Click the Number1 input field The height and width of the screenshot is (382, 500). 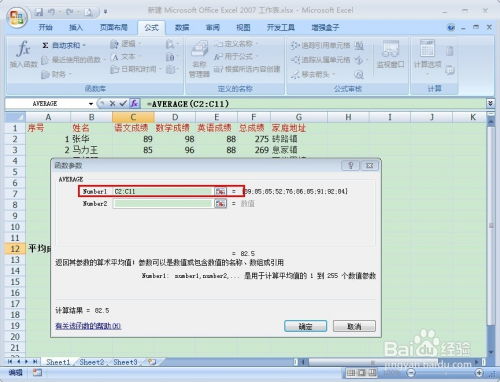(163, 191)
